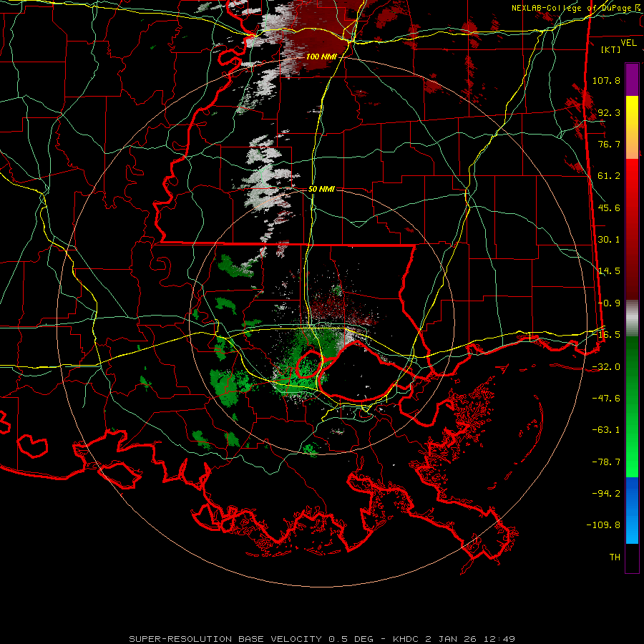Click the "NEXLAB-College of DuPage" credit text
The height and width of the screenshot is (644, 644).
[572, 8]
